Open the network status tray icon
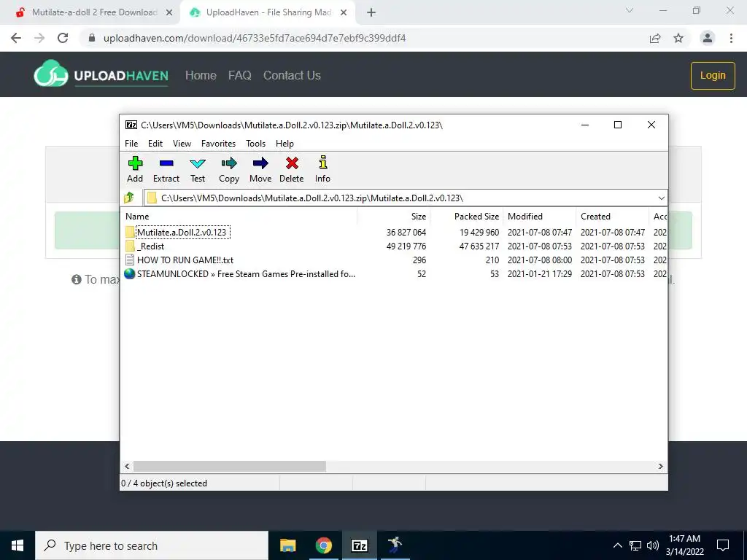 tap(635, 545)
